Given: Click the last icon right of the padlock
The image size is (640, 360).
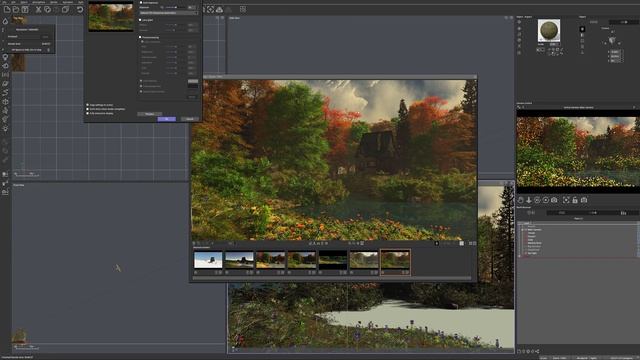Looking at the screenshot, I should (x=584, y=200).
